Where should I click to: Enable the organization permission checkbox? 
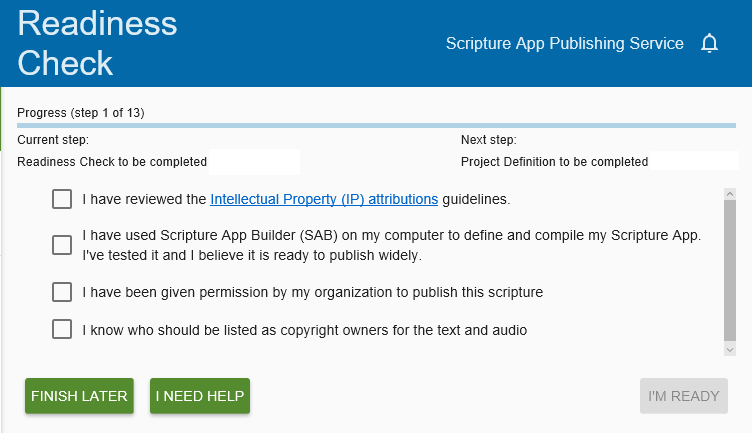point(62,292)
